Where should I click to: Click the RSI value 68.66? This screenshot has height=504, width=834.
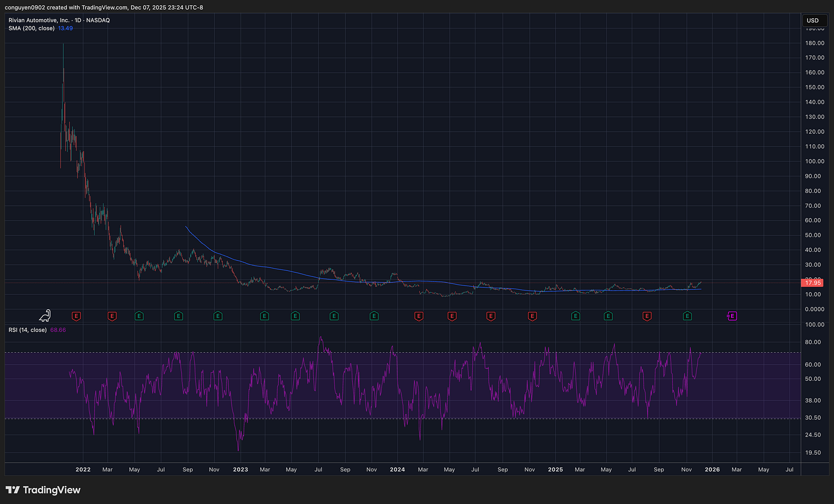pos(58,330)
